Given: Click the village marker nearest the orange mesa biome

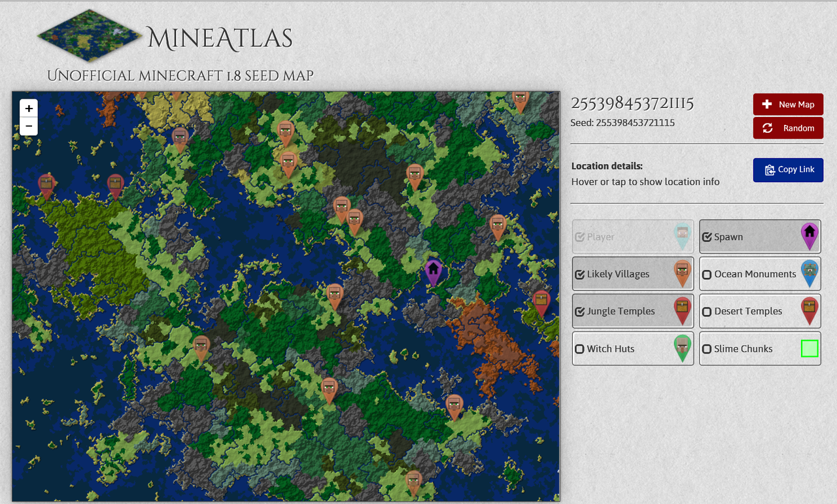Looking at the screenshot, I should click(454, 407).
